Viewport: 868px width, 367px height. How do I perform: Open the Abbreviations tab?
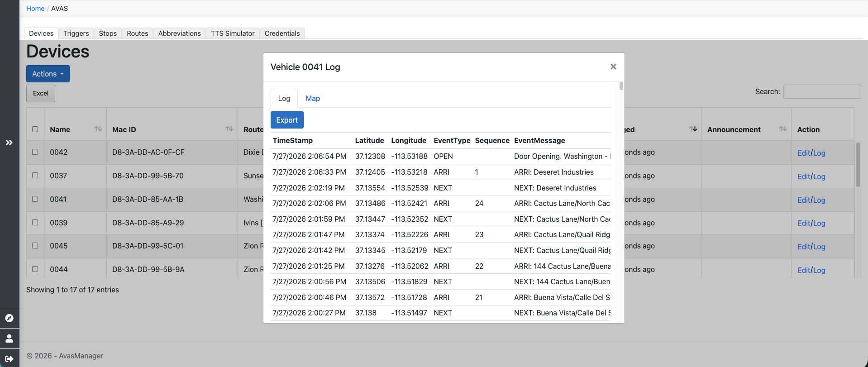[180, 33]
